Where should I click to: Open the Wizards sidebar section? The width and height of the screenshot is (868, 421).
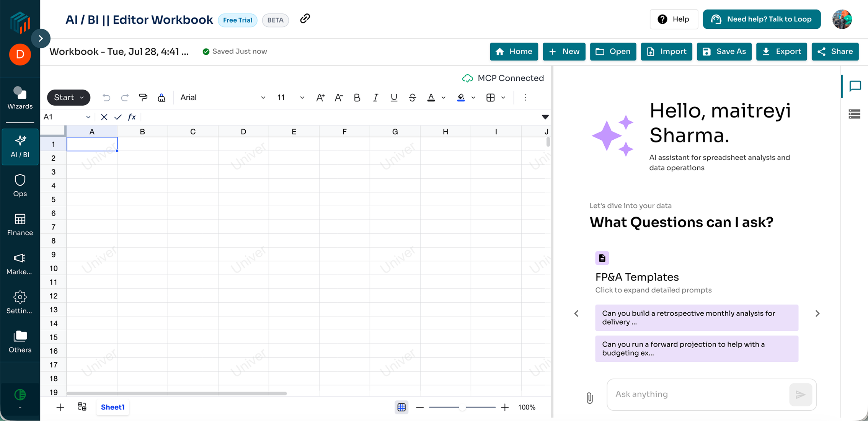click(x=20, y=98)
